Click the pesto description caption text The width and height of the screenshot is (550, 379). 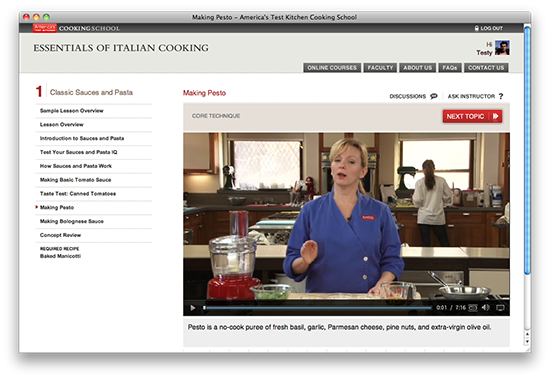coord(339,327)
